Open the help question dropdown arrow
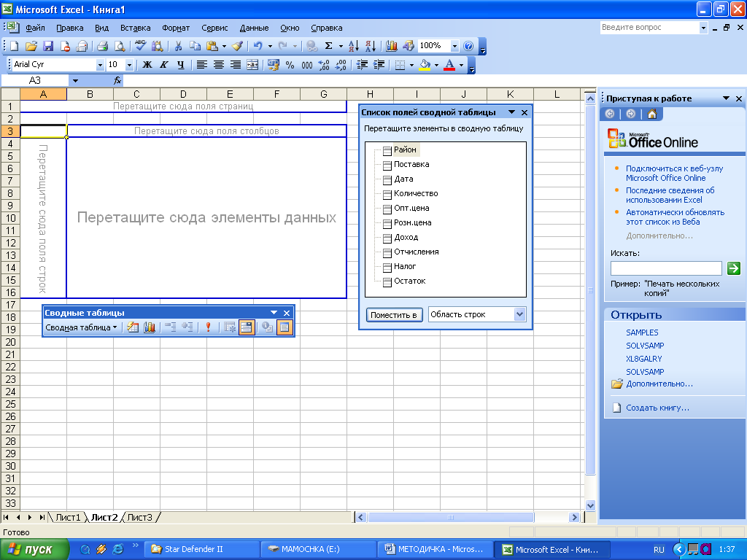This screenshot has height=560, width=747. [x=703, y=28]
